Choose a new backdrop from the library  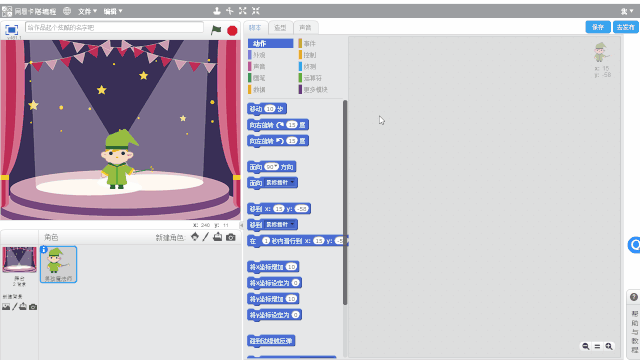coord(6,307)
